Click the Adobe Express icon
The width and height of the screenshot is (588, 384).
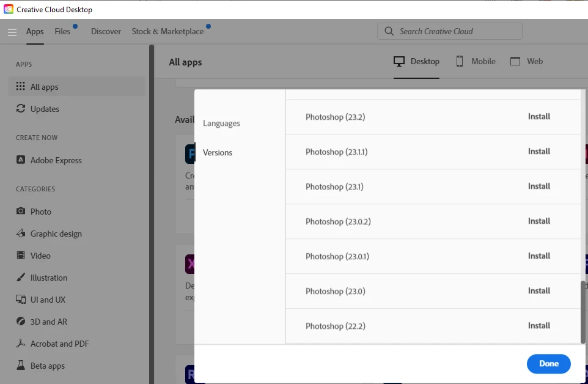(x=21, y=160)
